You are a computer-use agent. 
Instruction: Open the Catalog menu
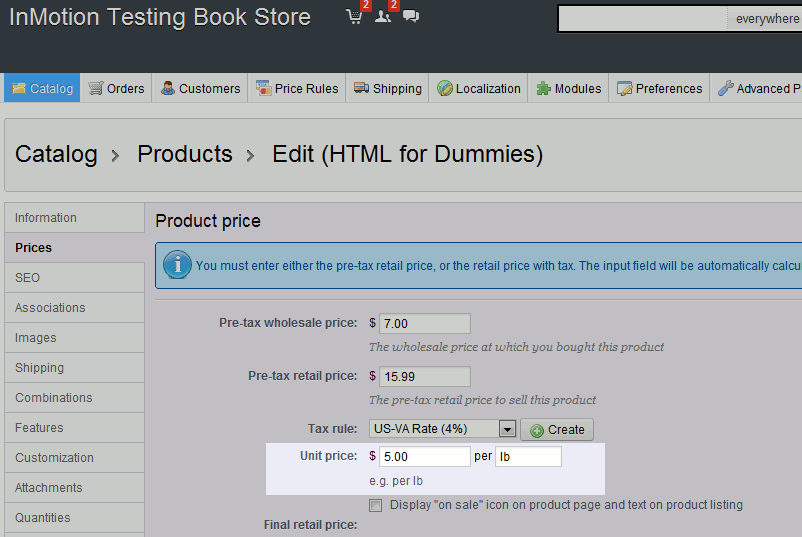tap(42, 88)
